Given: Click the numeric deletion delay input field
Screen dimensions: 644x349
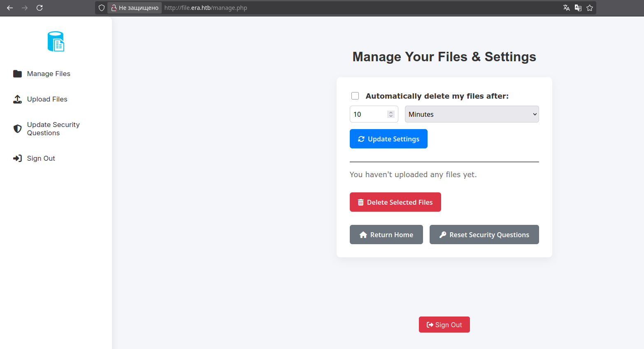Looking at the screenshot, I should coord(368,114).
